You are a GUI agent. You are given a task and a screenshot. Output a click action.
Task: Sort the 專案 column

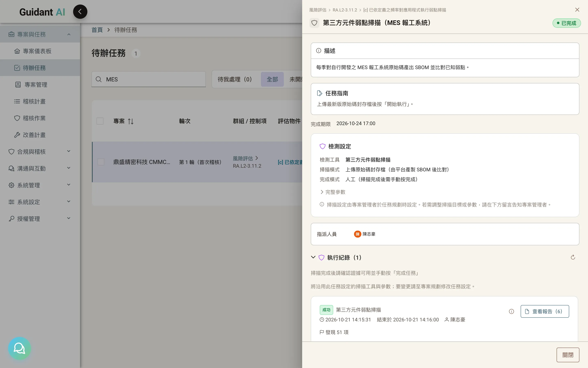(130, 121)
